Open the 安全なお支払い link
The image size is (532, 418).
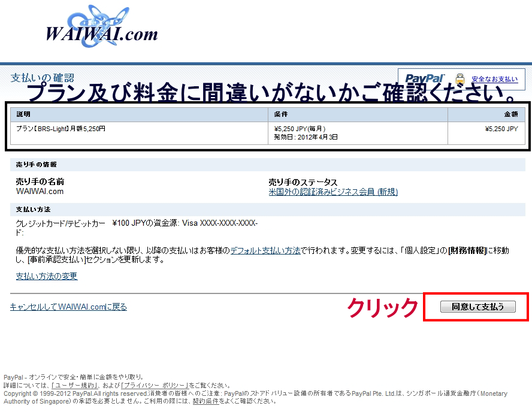[x=494, y=79]
